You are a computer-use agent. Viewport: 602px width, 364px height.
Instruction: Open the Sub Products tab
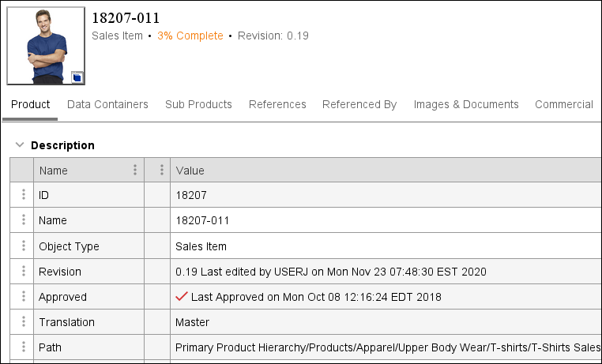pyautogui.click(x=198, y=104)
